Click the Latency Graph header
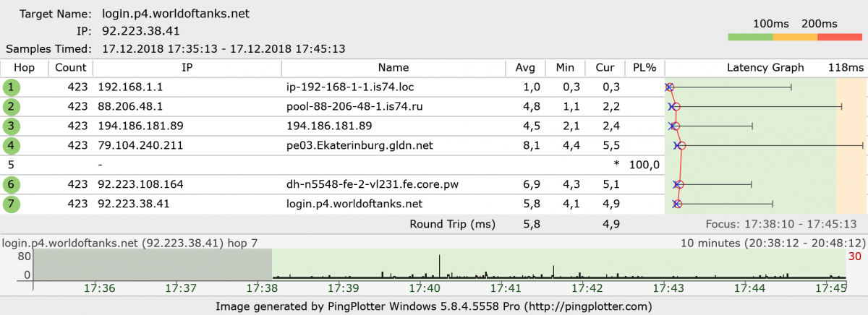 pyautogui.click(x=765, y=68)
